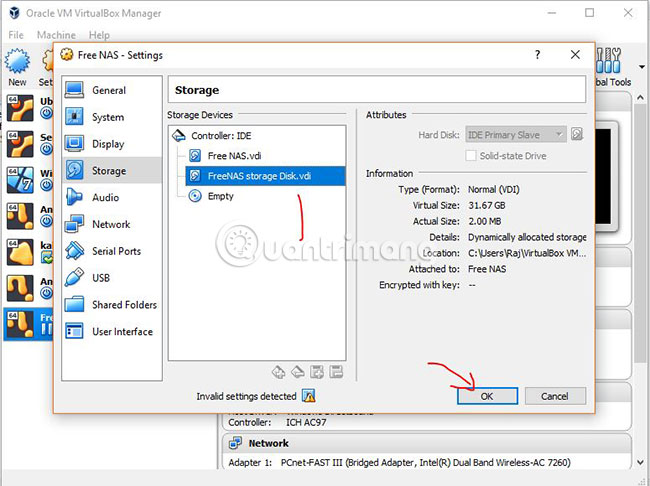
Task: Close the Free NAS Settings dialog
Action: click(575, 55)
